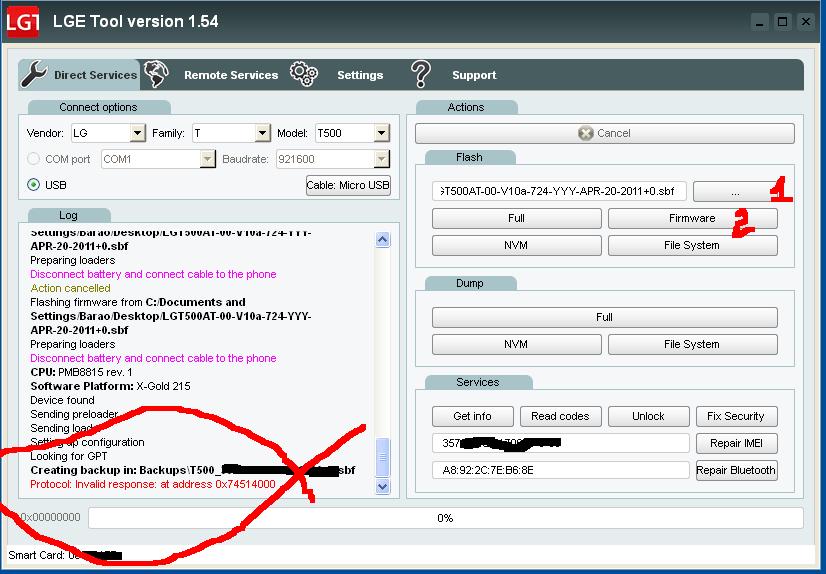
Task: Click the 0% progress bar
Action: 446,518
